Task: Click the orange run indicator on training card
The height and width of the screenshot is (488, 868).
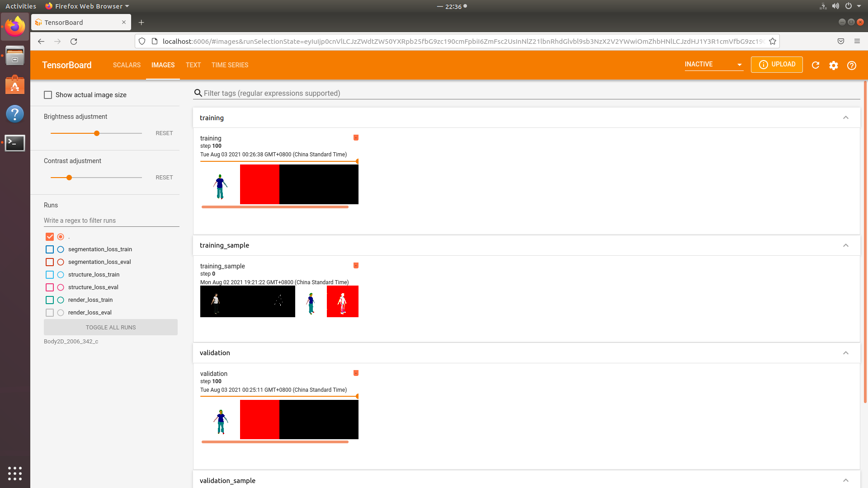Action: tap(356, 137)
